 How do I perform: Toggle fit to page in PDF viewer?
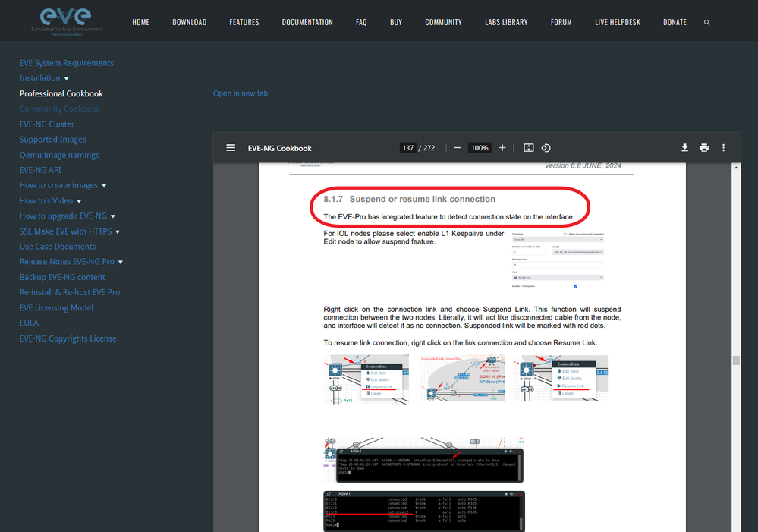tap(529, 148)
